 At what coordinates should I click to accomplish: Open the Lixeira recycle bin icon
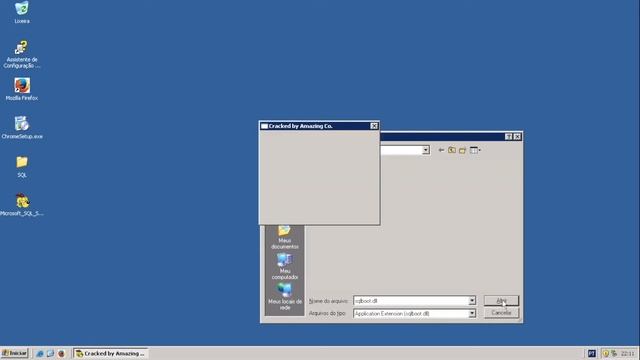coord(22,12)
